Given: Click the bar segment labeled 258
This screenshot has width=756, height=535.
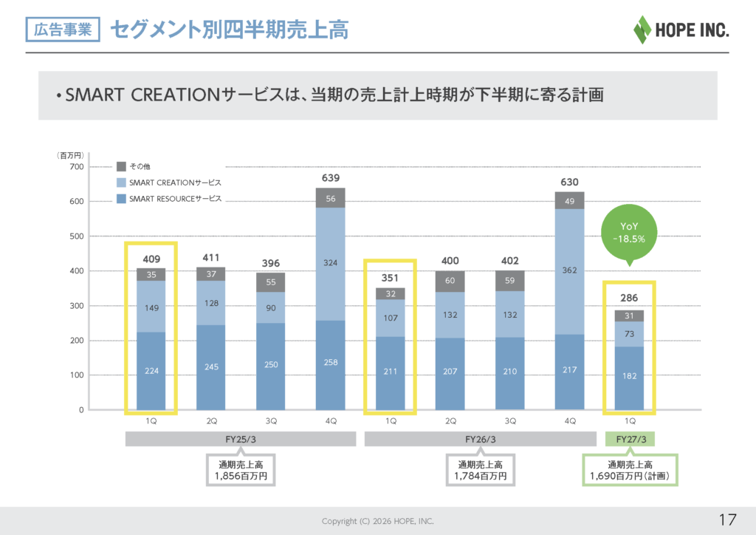Looking at the screenshot, I should click(x=330, y=365).
